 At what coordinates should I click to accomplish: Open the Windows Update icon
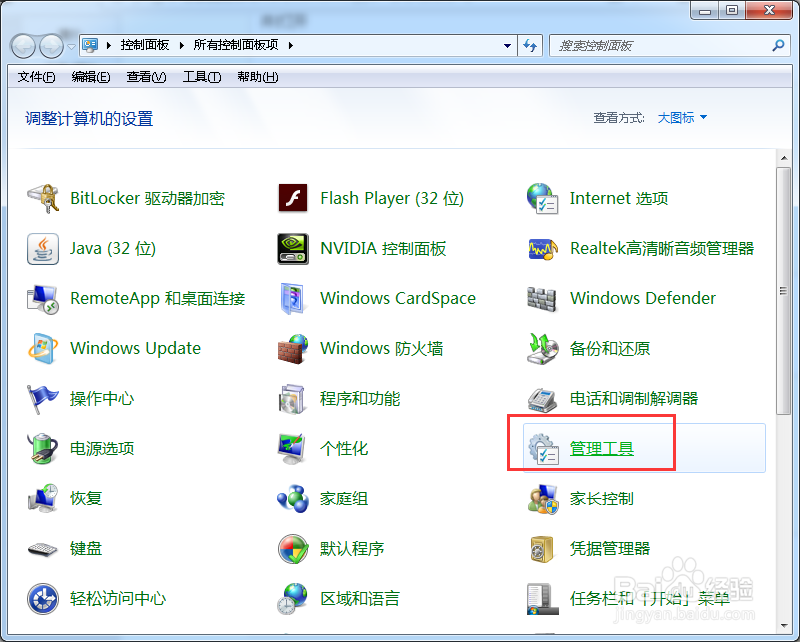click(43, 349)
